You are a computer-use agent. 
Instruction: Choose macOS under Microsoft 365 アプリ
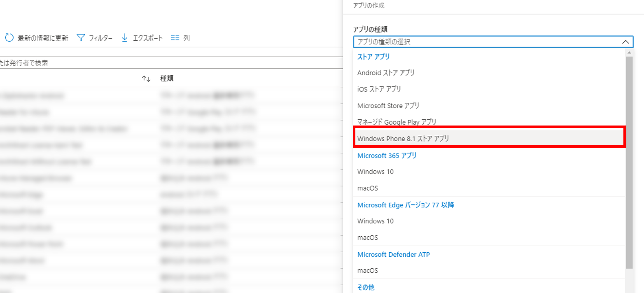tap(367, 188)
